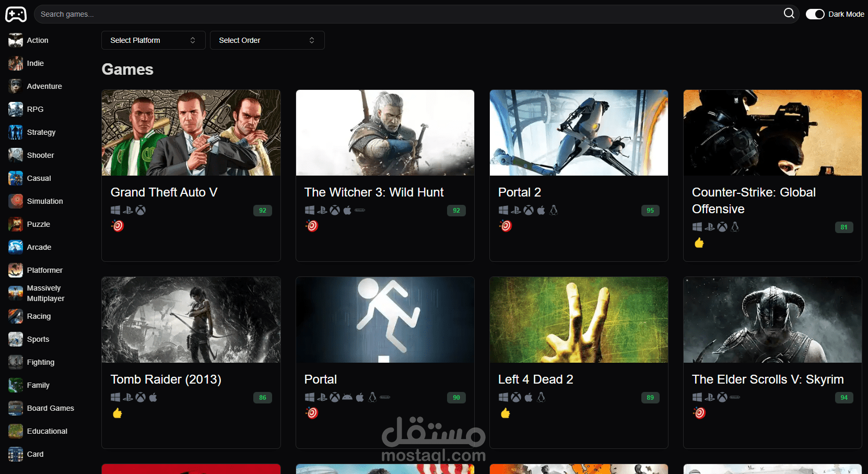This screenshot has height=474, width=868.
Task: Open the Select Order dropdown
Action: [267, 40]
